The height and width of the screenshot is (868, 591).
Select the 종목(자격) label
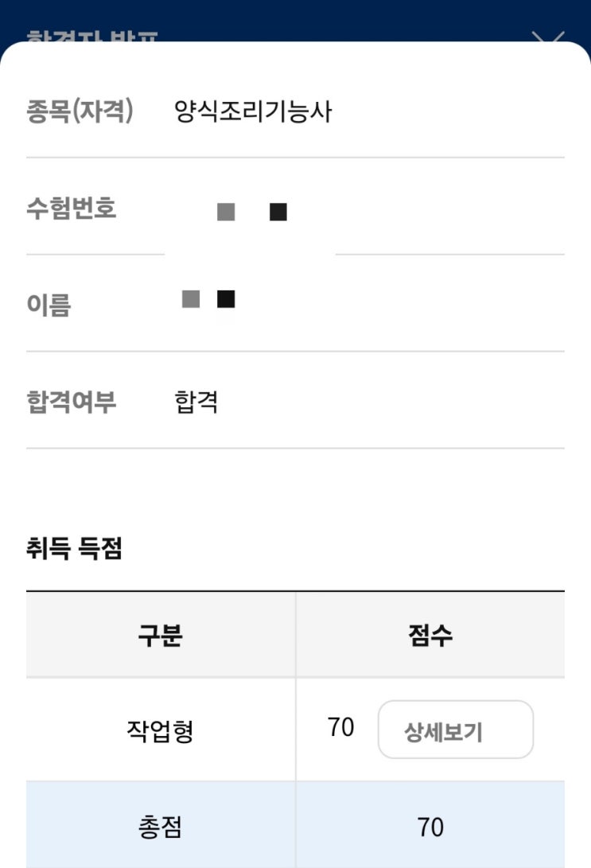80,112
